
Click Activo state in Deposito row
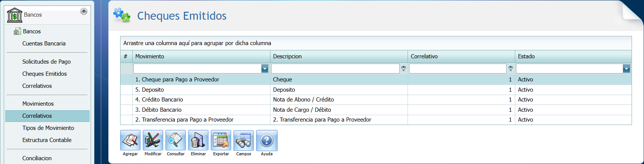[573, 90]
